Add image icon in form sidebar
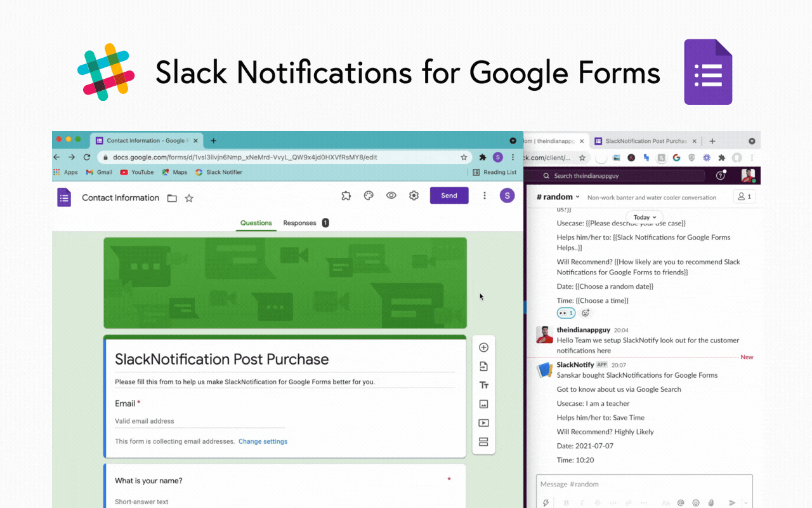This screenshot has height=508, width=812. coord(483,404)
